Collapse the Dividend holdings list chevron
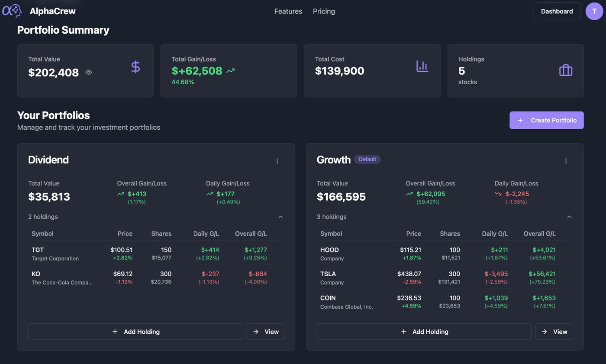606x364 pixels. coord(280,217)
